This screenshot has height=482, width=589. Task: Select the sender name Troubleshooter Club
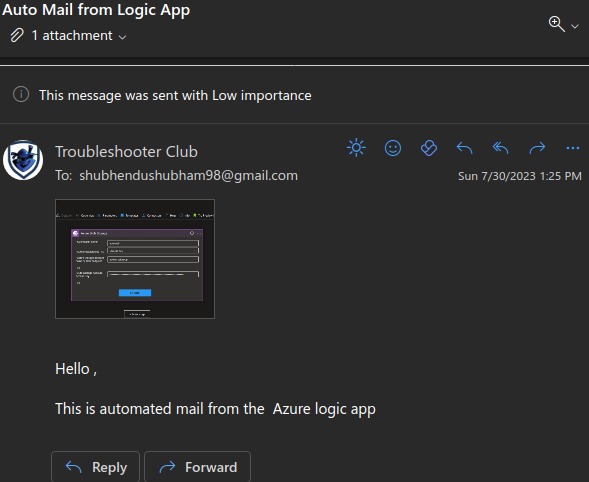click(x=127, y=152)
